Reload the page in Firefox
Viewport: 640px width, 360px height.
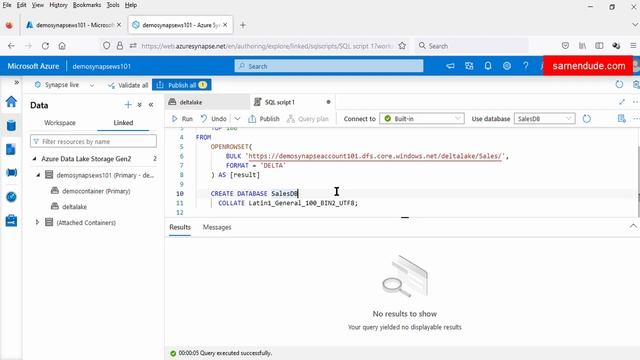pos(45,46)
